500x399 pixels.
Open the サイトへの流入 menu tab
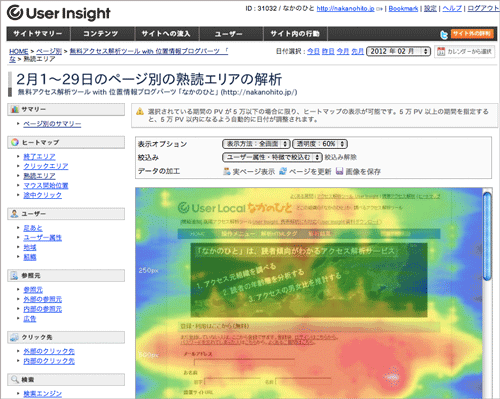tap(167, 34)
